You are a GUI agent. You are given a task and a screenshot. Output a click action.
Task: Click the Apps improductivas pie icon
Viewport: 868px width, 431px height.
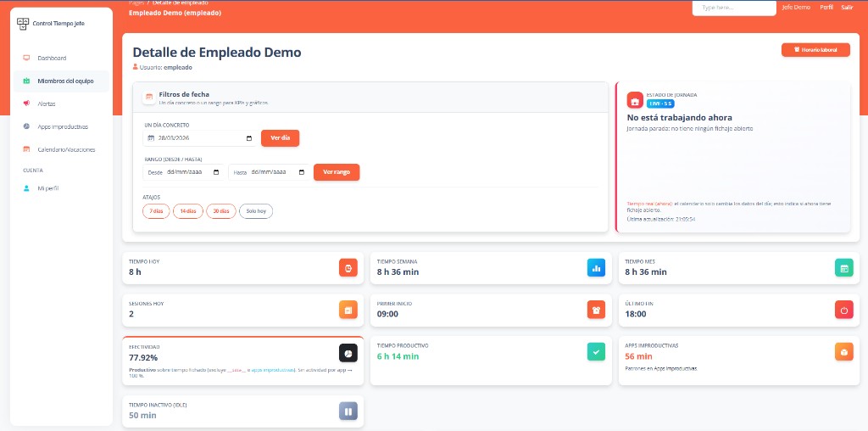coord(26,126)
